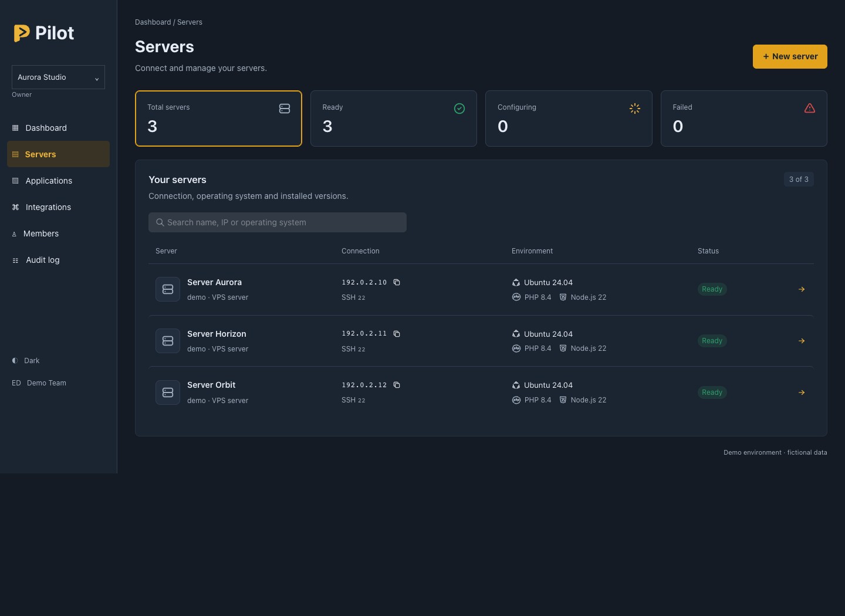The height and width of the screenshot is (616, 845).
Task: Click the Server Horizon row icon
Action: tap(168, 341)
